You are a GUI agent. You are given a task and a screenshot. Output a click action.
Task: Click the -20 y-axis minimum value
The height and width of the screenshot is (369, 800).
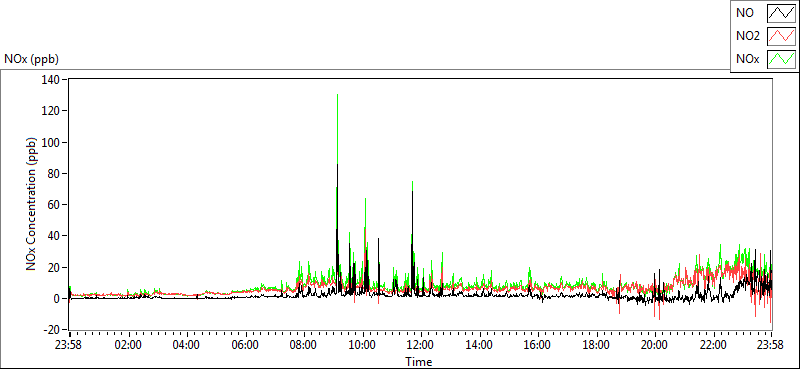(x=52, y=330)
